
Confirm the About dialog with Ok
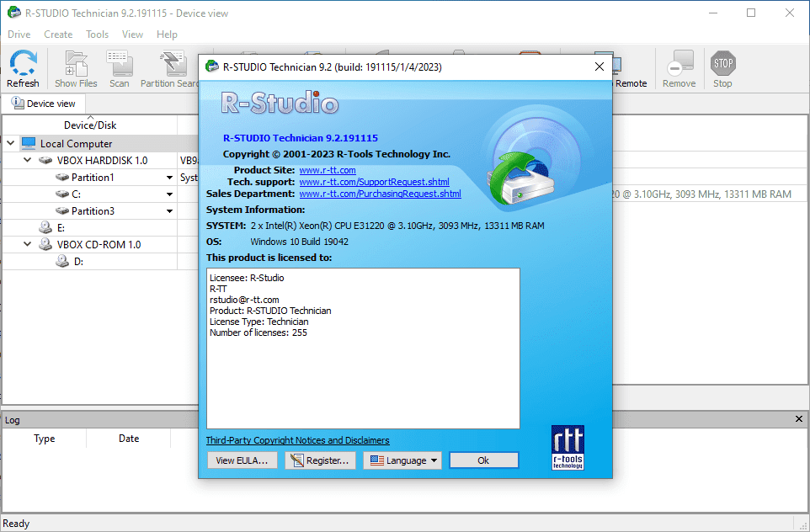click(483, 460)
